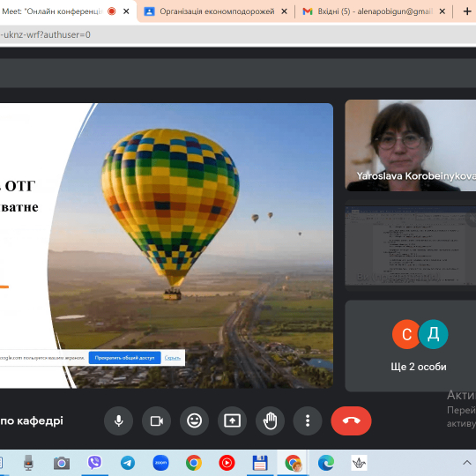The image size is (476, 476).
Task: Click the Скрыть link
Action: pos(173,358)
